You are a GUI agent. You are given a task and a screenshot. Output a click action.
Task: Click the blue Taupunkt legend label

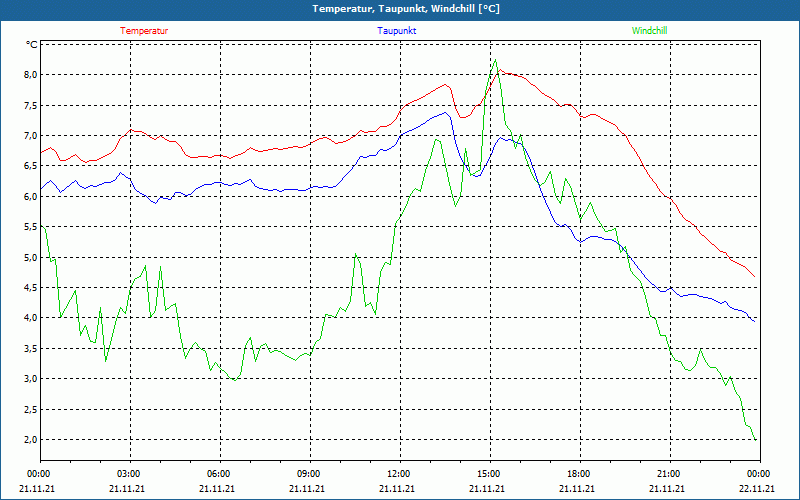coord(396,31)
